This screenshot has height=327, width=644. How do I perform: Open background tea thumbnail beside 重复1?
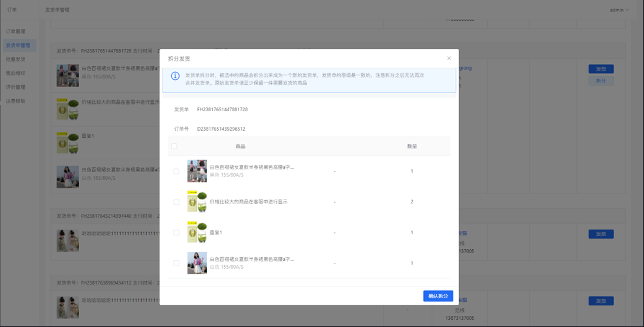68,143
